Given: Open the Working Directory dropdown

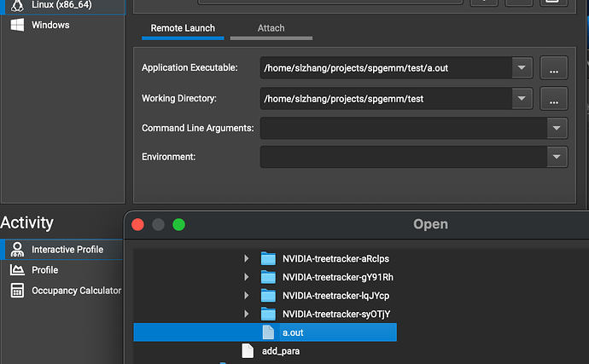Looking at the screenshot, I should [522, 99].
